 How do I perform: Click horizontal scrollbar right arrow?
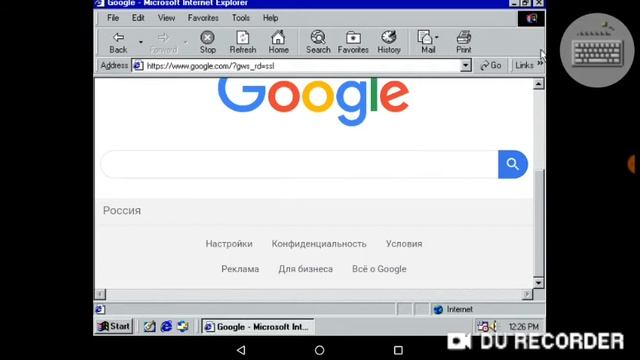pos(527,294)
